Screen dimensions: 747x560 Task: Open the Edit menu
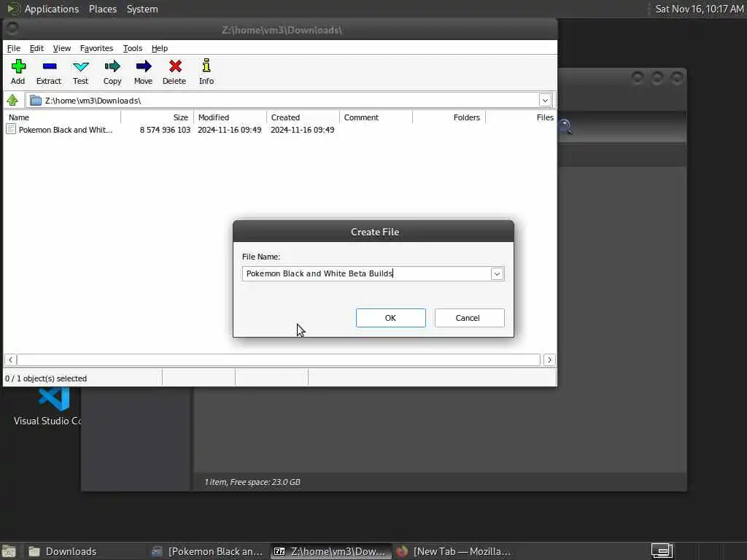[36, 48]
